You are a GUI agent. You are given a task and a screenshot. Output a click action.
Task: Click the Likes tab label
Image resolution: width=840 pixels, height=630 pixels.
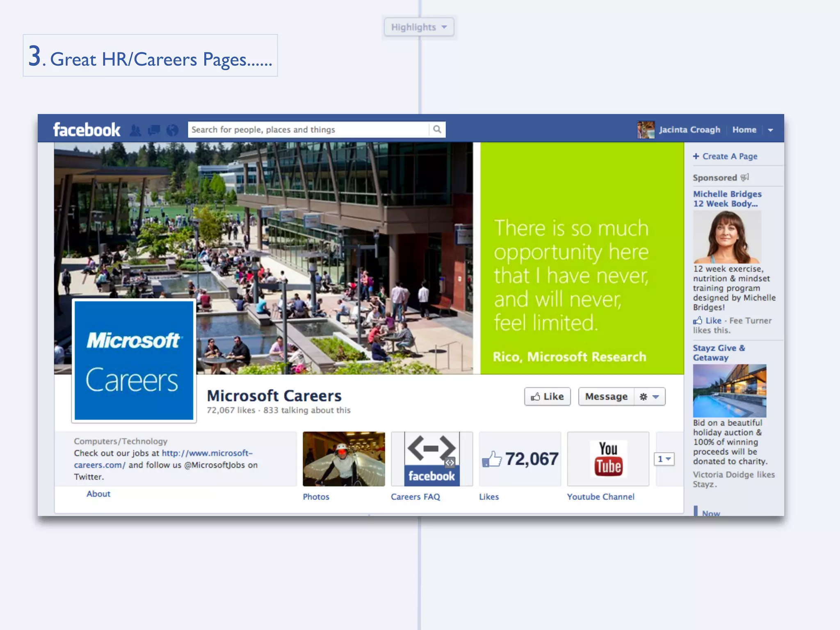489,497
